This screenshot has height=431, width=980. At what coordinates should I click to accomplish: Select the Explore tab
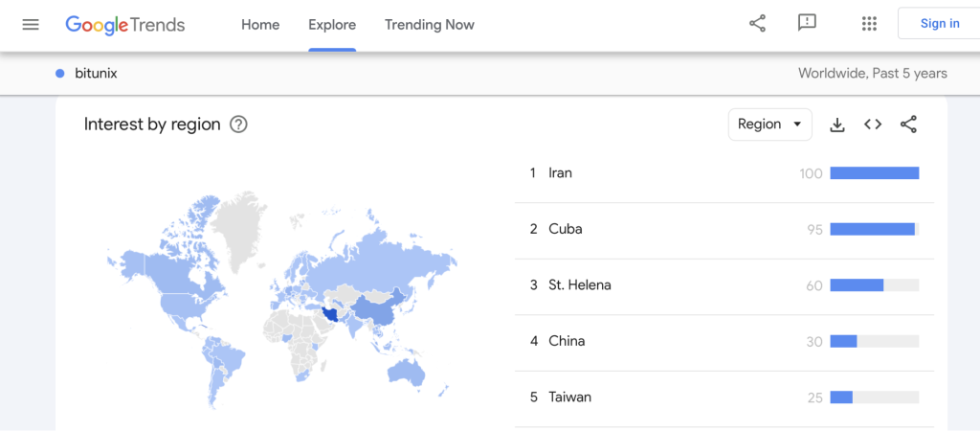tap(332, 25)
